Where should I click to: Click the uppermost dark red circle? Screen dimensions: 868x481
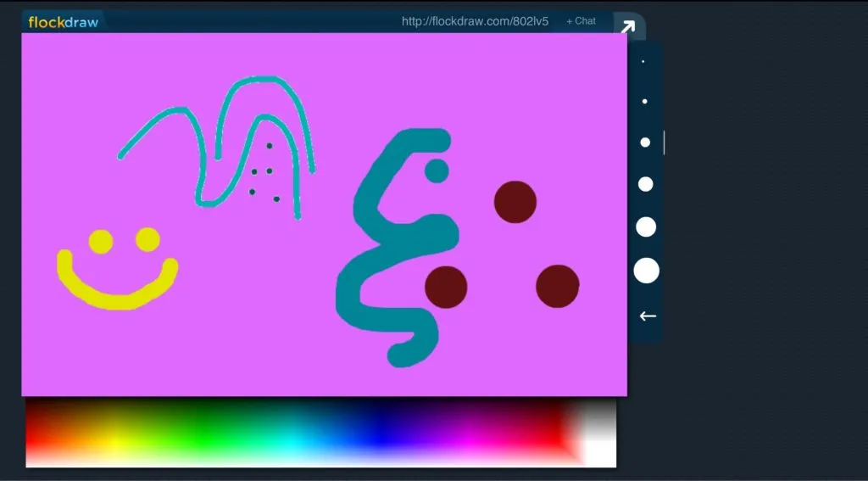point(515,202)
